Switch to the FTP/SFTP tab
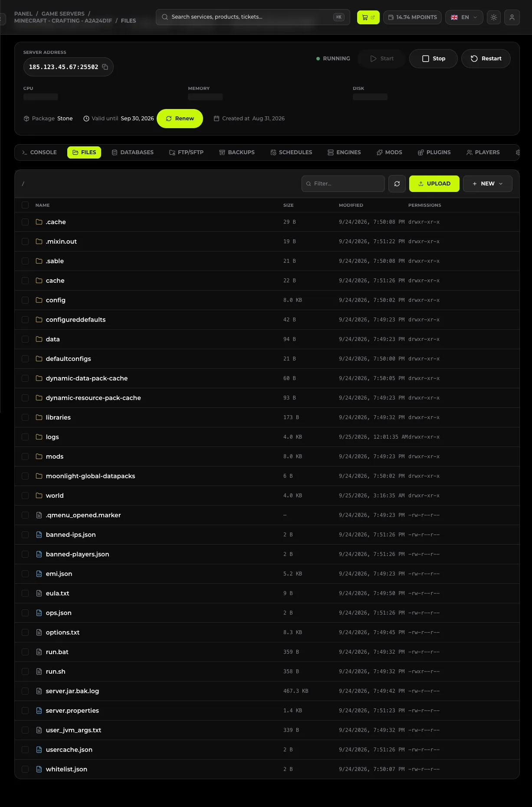Viewport: 532px width, 807px height. coord(187,152)
